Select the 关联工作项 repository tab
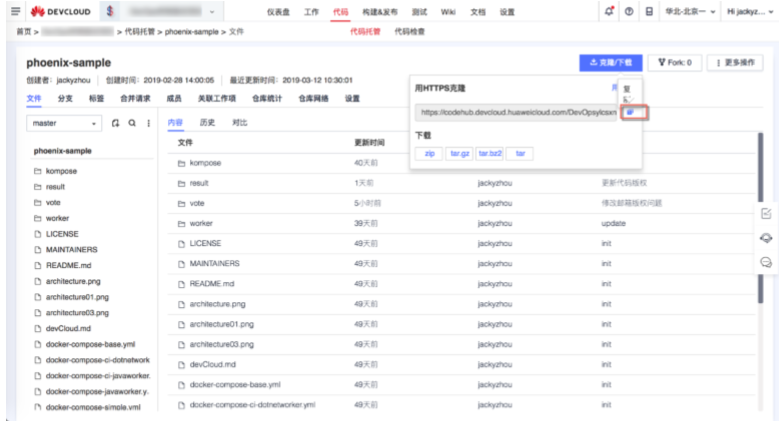779x421 pixels. 217,98
